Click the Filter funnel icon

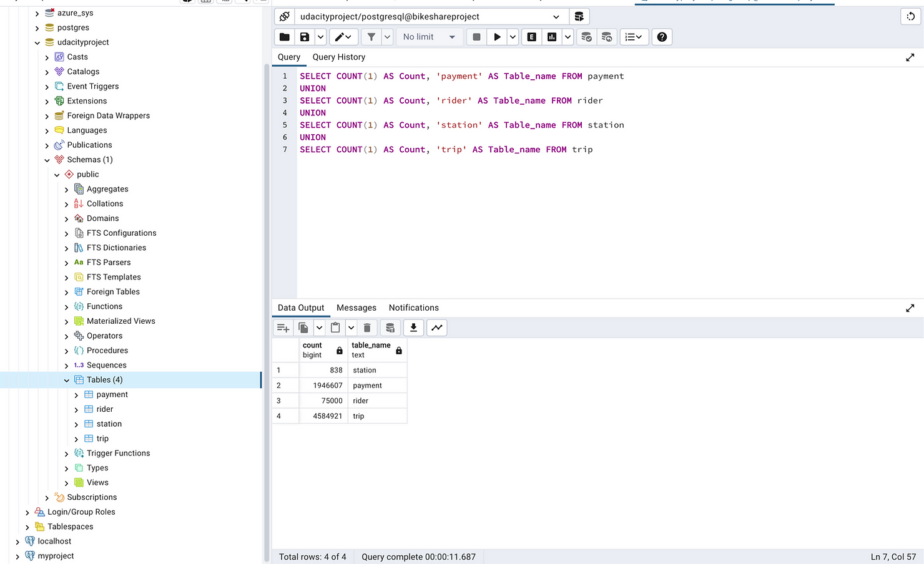click(x=371, y=37)
